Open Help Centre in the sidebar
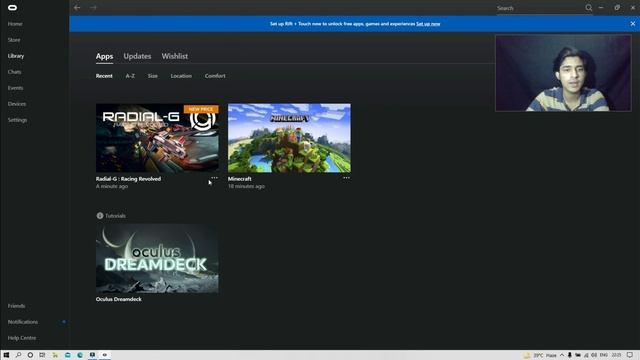 point(22,338)
